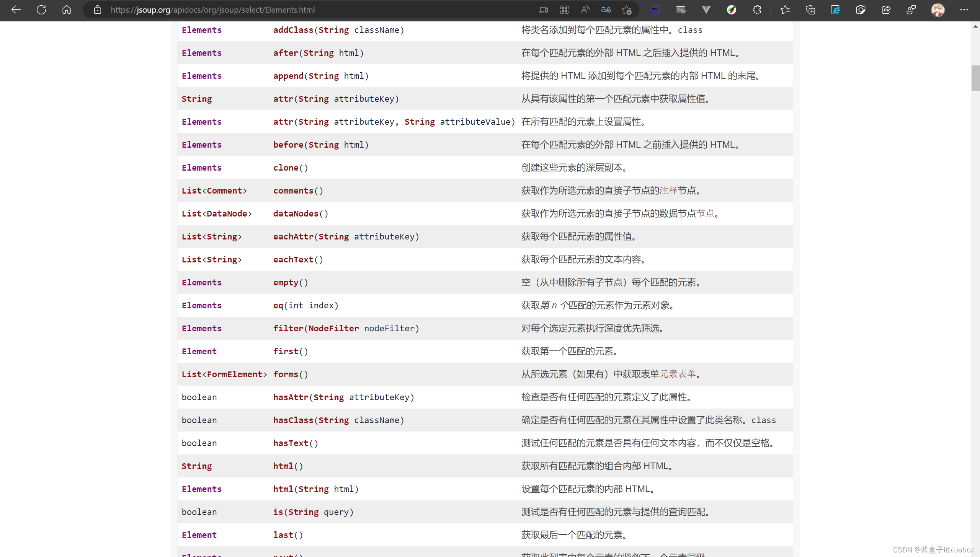This screenshot has width=980, height=557.
Task: Open browser settings and more menu
Action: pos(964,10)
